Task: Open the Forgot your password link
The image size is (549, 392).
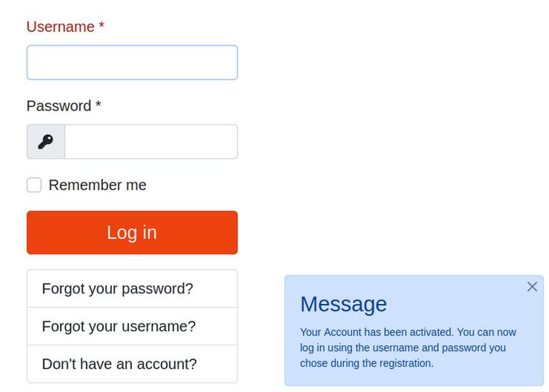Action: [117, 288]
